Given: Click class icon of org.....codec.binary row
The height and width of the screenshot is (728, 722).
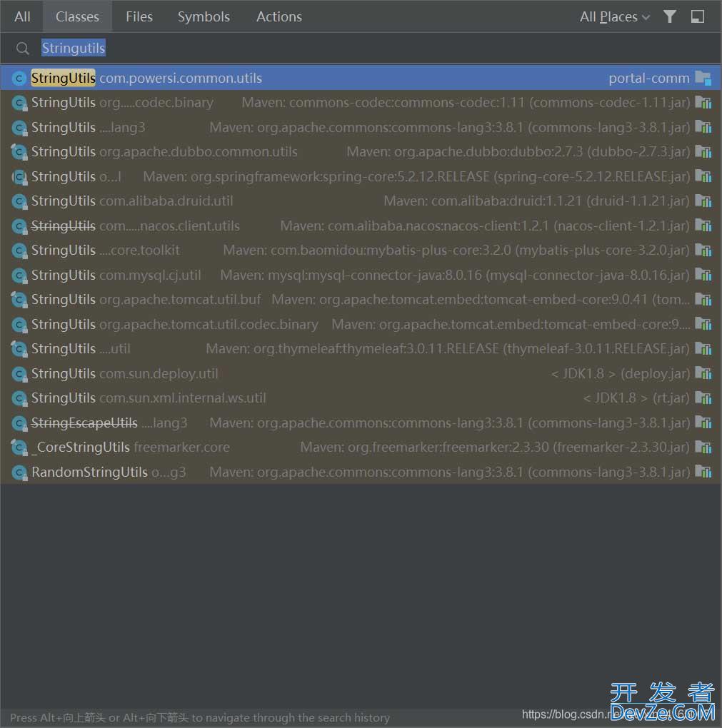Looking at the screenshot, I should (19, 103).
